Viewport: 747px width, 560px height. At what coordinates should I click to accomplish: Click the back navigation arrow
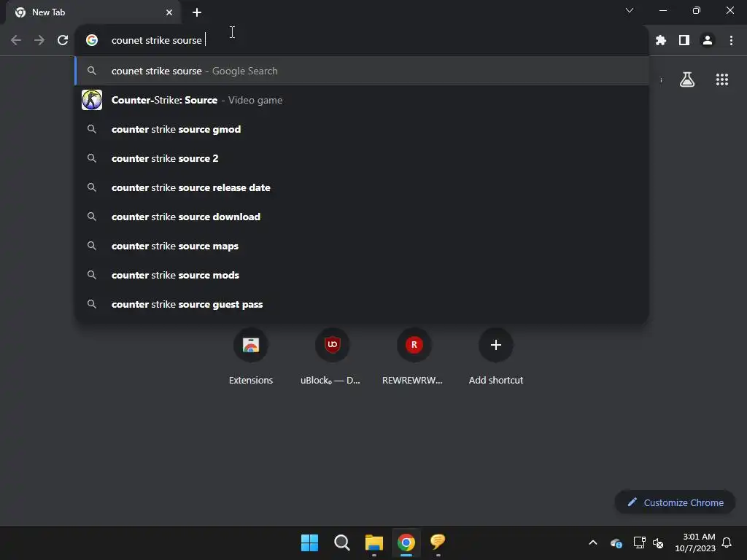(16, 41)
